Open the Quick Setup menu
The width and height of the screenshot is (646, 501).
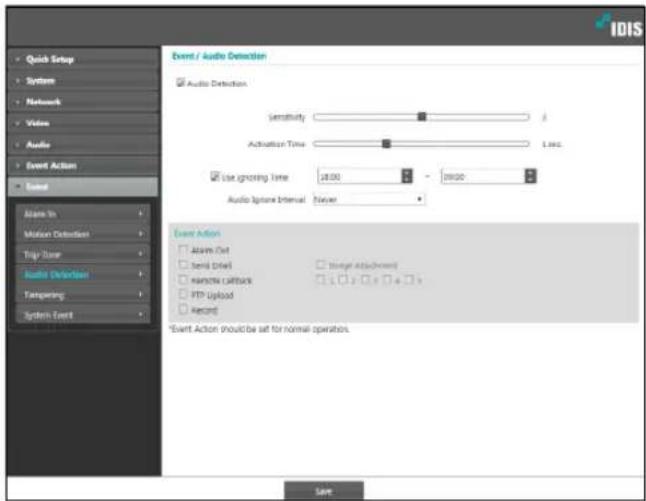coord(83,59)
